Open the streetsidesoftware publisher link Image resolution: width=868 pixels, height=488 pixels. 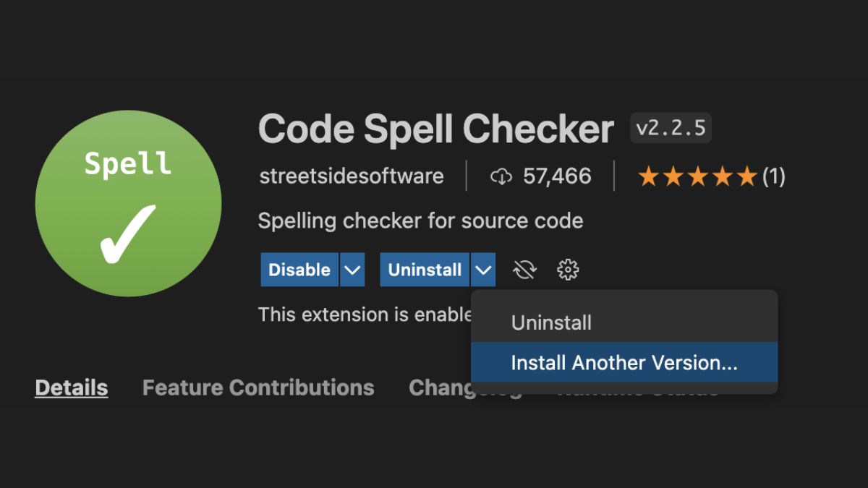tap(351, 176)
